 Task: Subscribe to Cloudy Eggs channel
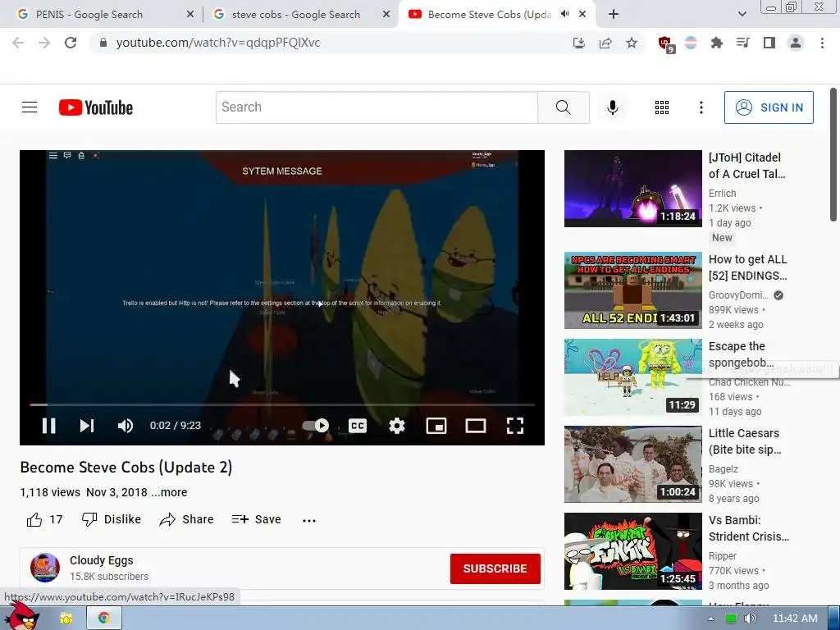click(495, 568)
